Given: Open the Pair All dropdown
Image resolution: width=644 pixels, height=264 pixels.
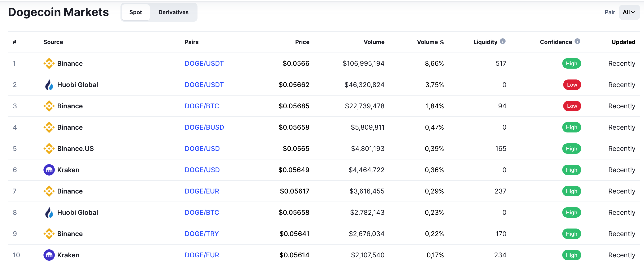Looking at the screenshot, I should pos(629,12).
